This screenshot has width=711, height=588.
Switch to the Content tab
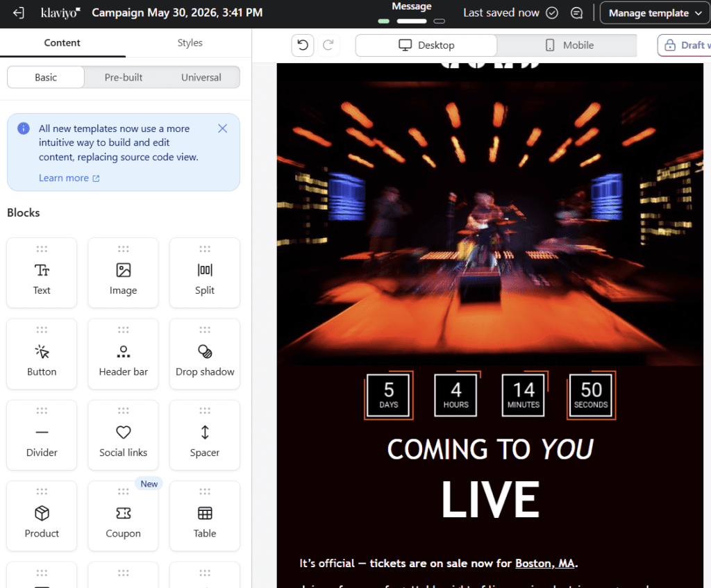click(62, 42)
